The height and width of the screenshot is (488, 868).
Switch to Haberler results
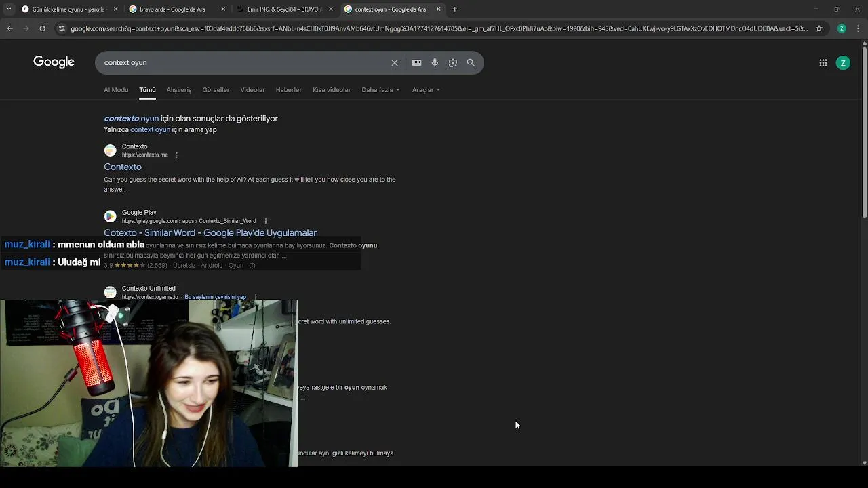pos(289,90)
